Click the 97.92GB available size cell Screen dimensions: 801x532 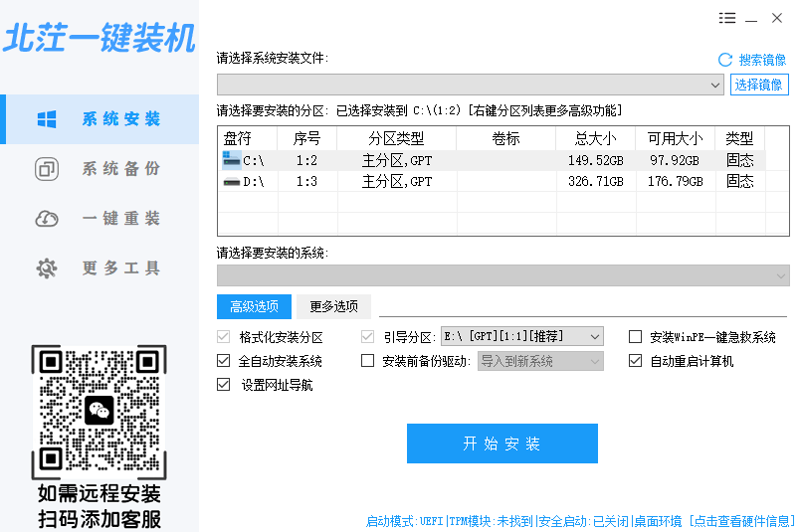tap(675, 161)
